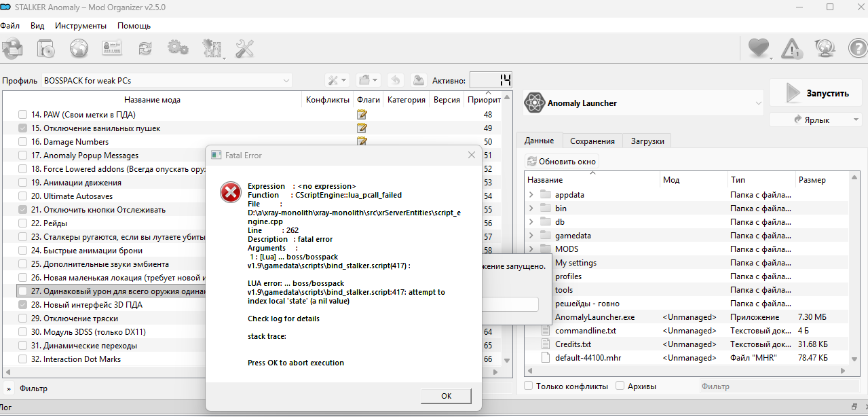Image resolution: width=868 pixels, height=417 pixels.
Task: Click the Install mod from archive icon
Action: [x=45, y=48]
